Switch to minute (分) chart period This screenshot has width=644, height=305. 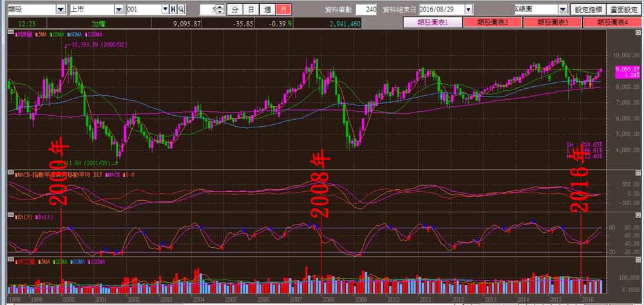[x=234, y=10]
